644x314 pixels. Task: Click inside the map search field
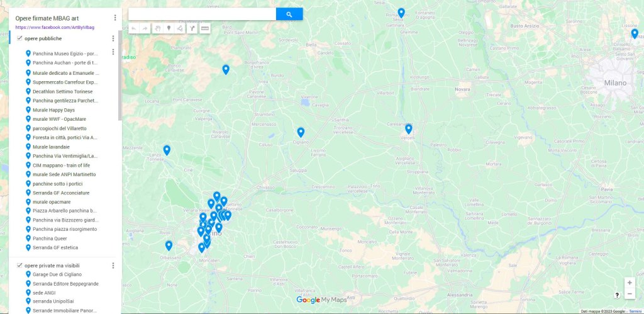click(202, 14)
